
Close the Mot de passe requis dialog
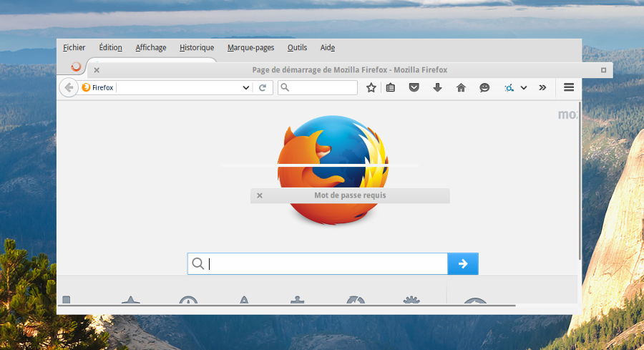(260, 195)
